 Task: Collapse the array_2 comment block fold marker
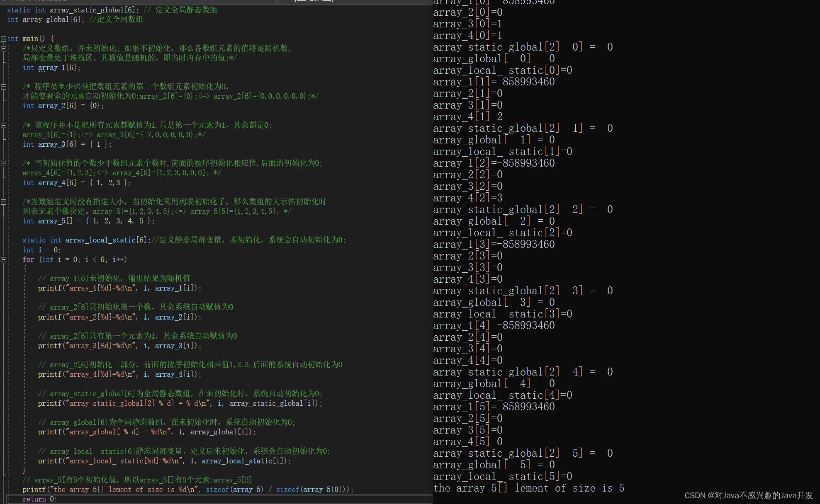click(3, 87)
